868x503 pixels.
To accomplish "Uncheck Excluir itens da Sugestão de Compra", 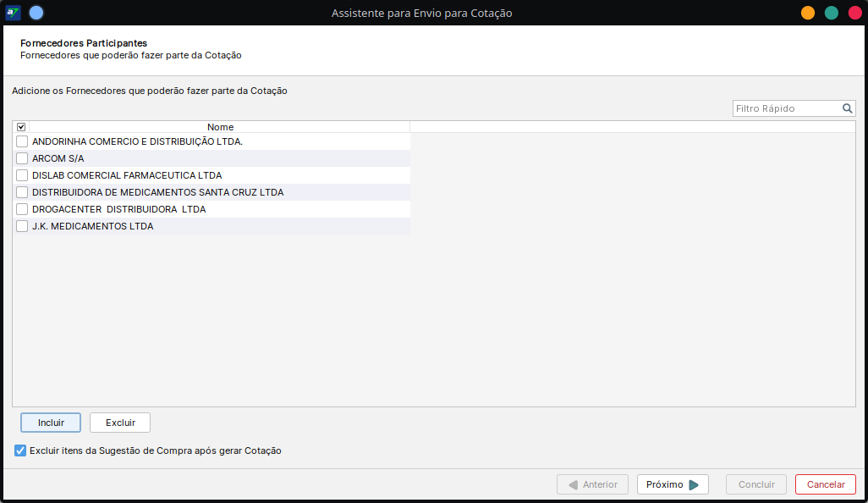I will [20, 450].
